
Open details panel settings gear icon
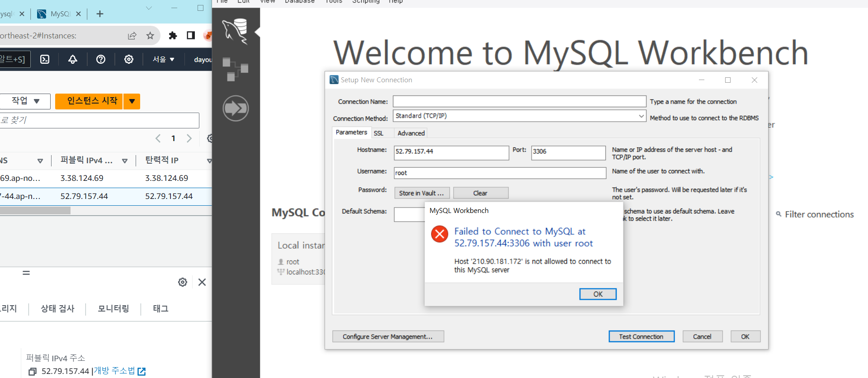click(x=183, y=282)
